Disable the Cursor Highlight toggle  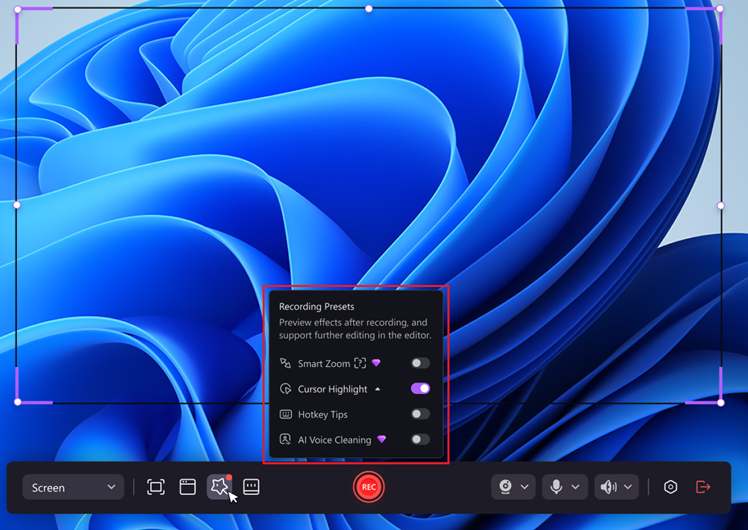420,388
